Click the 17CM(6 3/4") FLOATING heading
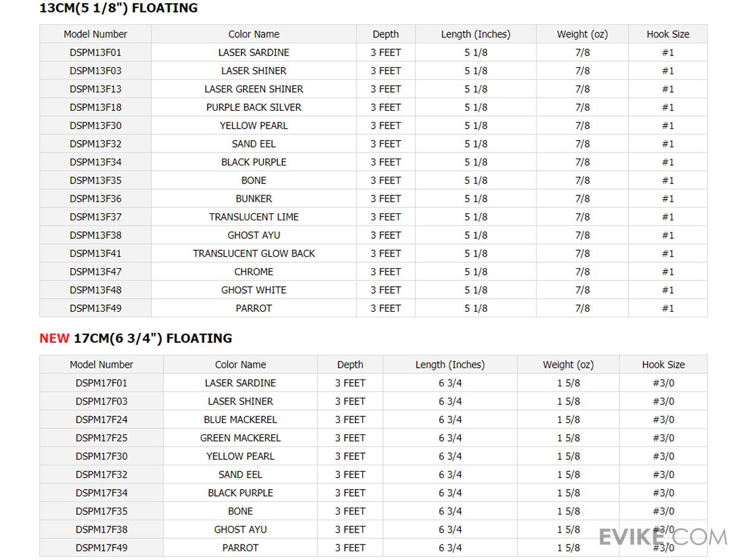Screen dimensions: 747x560 (153, 338)
